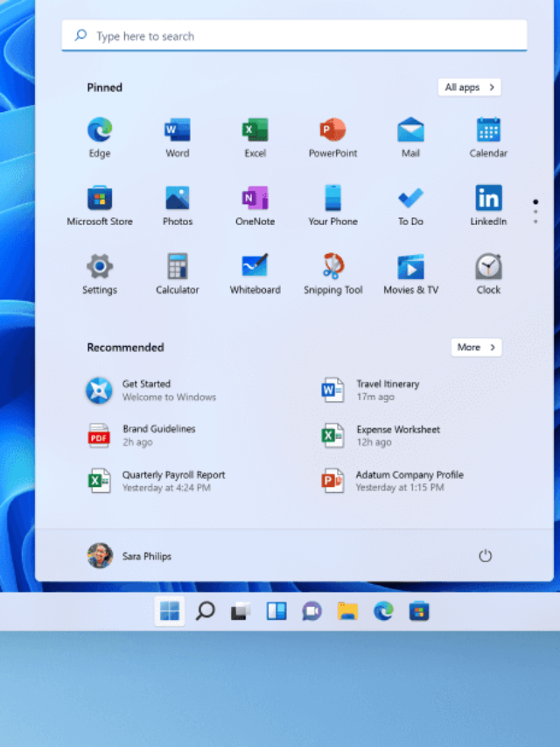The image size is (560, 747).
Task: Open File Explorer on the taskbar
Action: click(347, 611)
